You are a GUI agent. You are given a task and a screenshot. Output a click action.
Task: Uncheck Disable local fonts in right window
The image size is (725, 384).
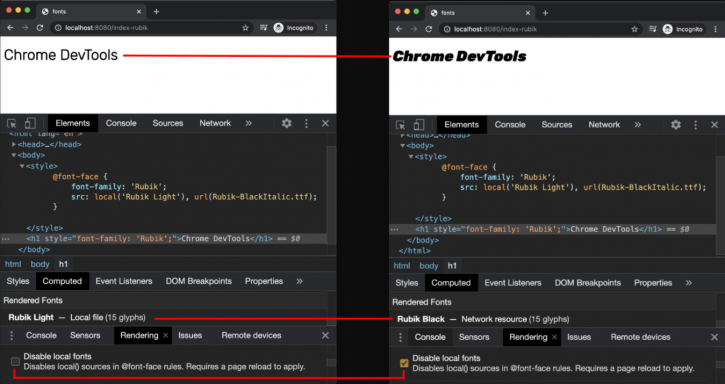[404, 363]
